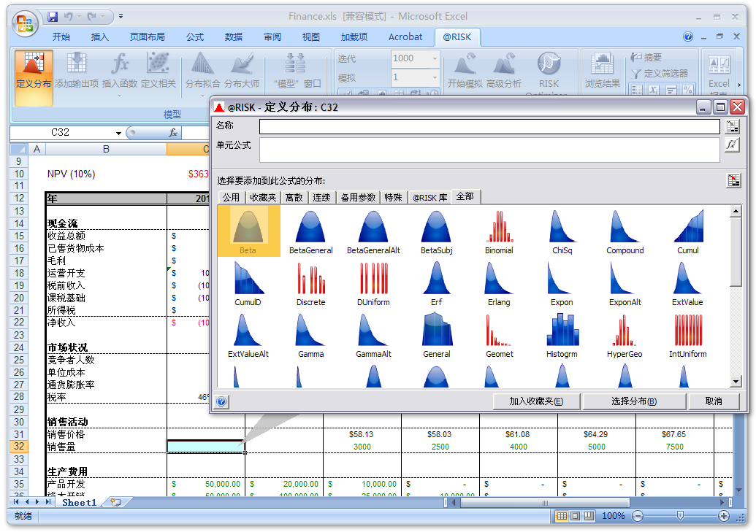756x532 pixels.
Task: Click the zoom out minus button
Action: [x=638, y=516]
